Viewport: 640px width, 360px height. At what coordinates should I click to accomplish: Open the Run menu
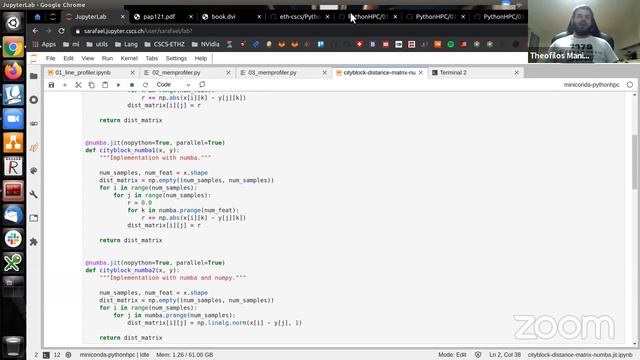click(107, 58)
